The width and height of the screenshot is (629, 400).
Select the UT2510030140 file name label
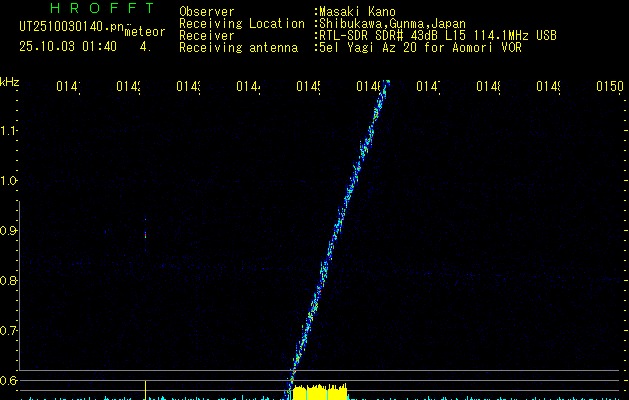tap(65, 27)
